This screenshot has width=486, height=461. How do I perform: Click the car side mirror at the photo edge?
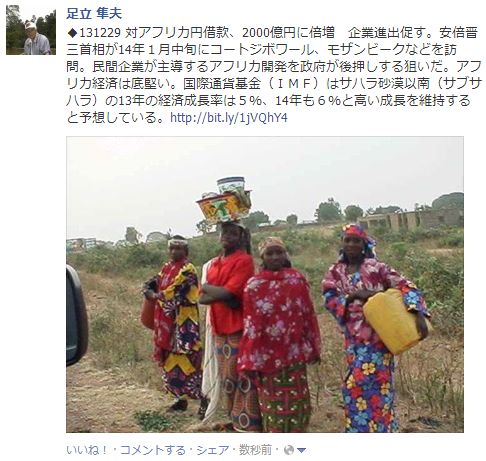click(76, 316)
